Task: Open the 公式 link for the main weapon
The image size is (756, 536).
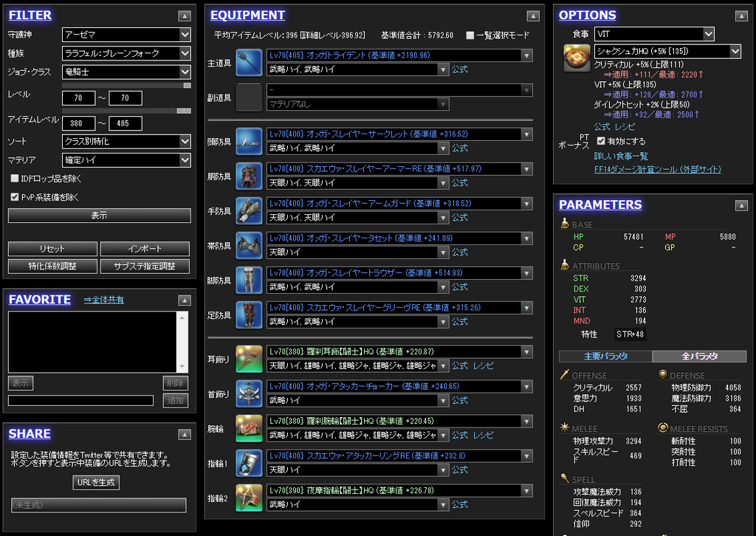Action: point(459,69)
